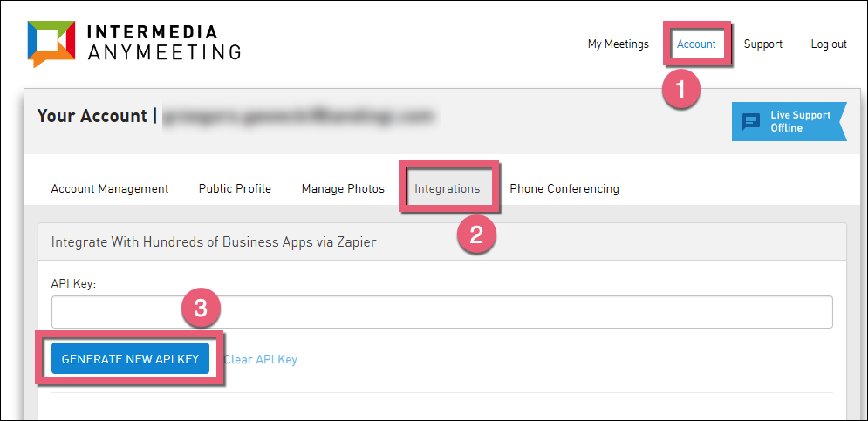The width and height of the screenshot is (868, 421).
Task: Click the red step 2 marker
Action: click(x=476, y=234)
